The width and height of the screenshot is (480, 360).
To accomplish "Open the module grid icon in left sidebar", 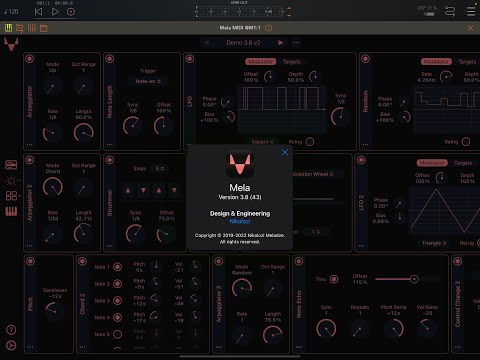I will pyautogui.click(x=11, y=196).
